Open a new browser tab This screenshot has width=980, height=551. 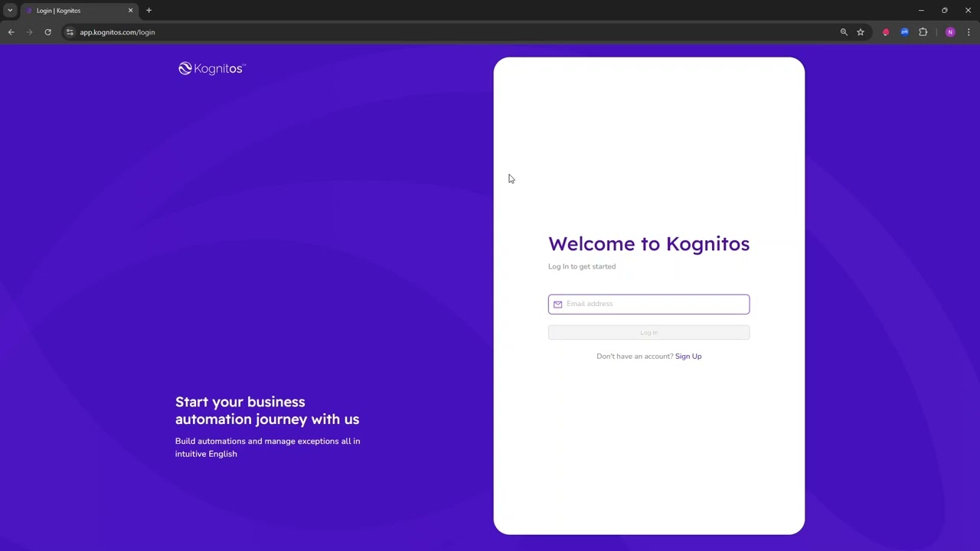[149, 11]
